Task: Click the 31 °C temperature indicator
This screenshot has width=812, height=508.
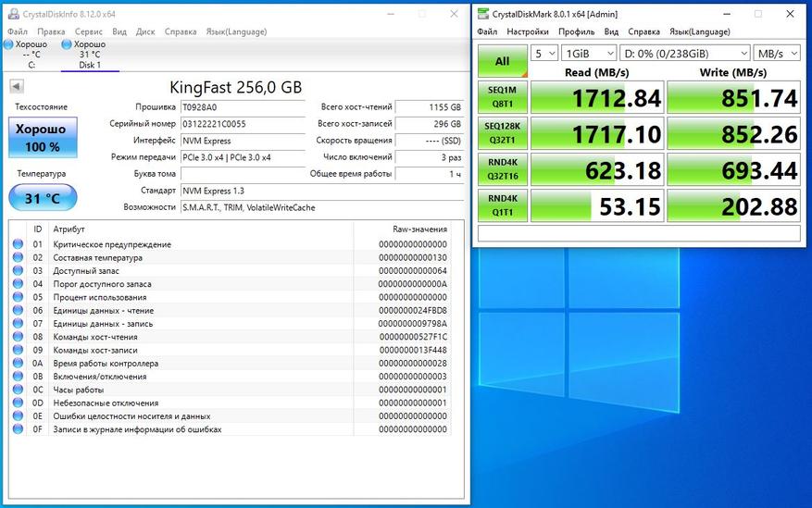Action: coord(43,197)
